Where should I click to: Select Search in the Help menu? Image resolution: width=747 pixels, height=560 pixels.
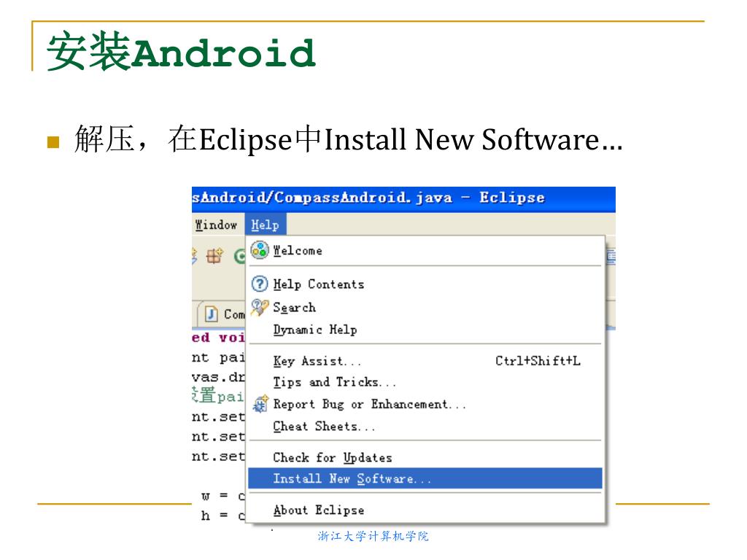point(425,308)
